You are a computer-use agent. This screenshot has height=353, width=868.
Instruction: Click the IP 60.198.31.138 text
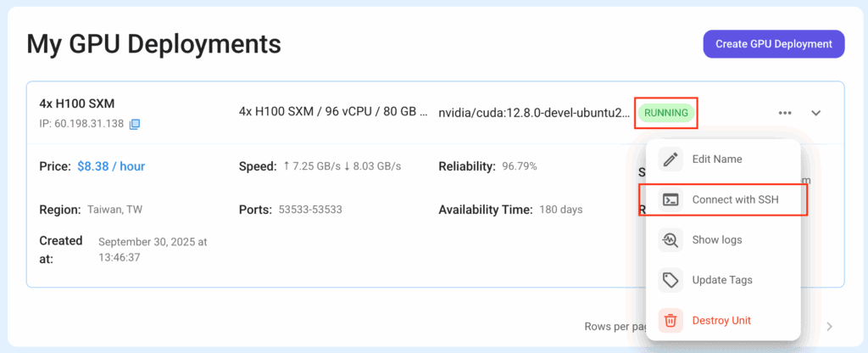click(81, 124)
